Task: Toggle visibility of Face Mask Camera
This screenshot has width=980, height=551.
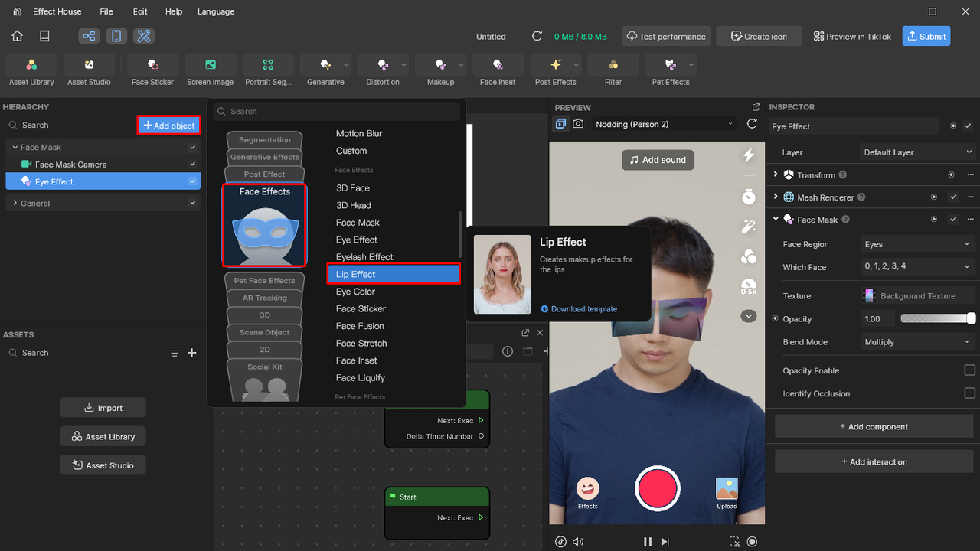Action: pos(193,165)
